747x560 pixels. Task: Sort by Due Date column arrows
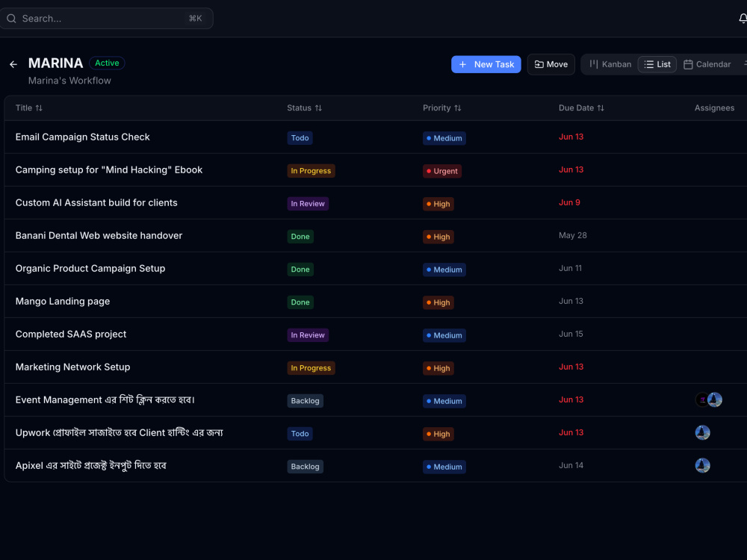(x=601, y=108)
